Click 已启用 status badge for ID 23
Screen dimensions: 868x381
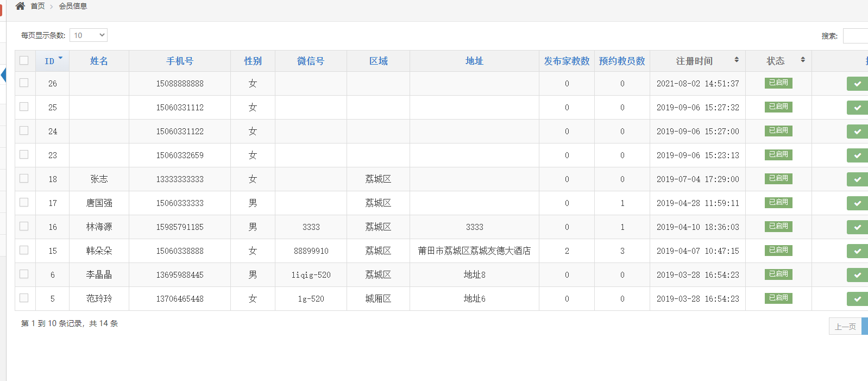point(778,154)
